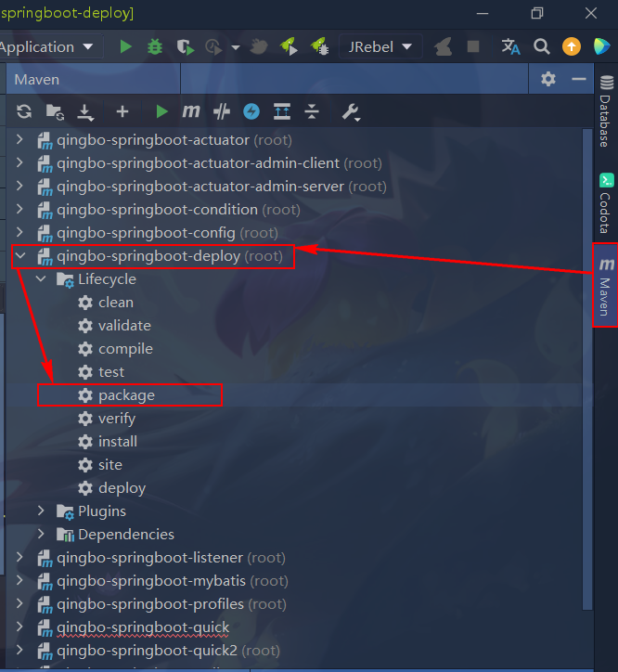Click the Maven tree vertical scrollbar
Screen dimensions: 618x672
pyautogui.click(x=586, y=368)
